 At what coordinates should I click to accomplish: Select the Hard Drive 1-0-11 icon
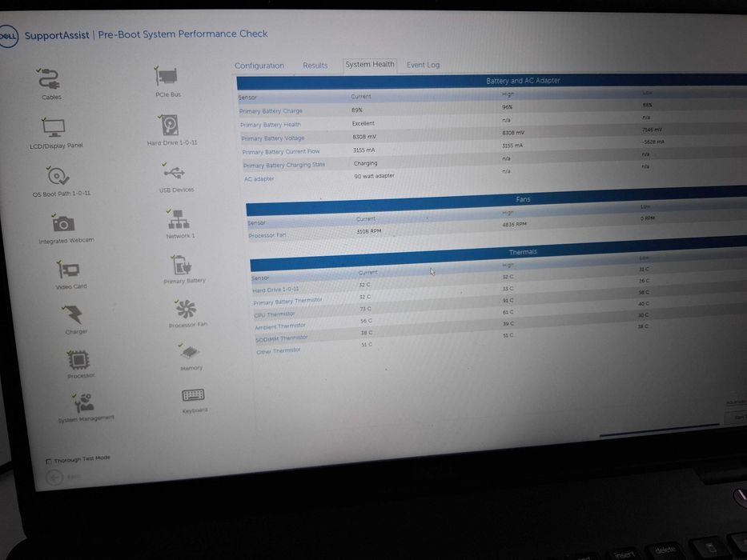pos(170,126)
